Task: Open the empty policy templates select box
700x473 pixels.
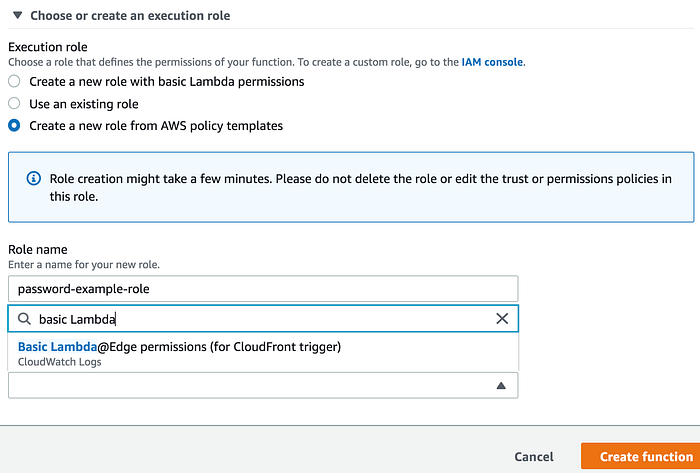Action: click(x=250, y=385)
